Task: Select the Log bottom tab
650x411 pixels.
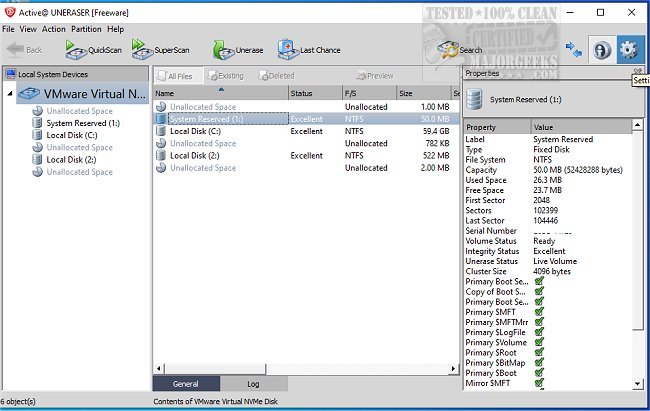Action: (253, 384)
